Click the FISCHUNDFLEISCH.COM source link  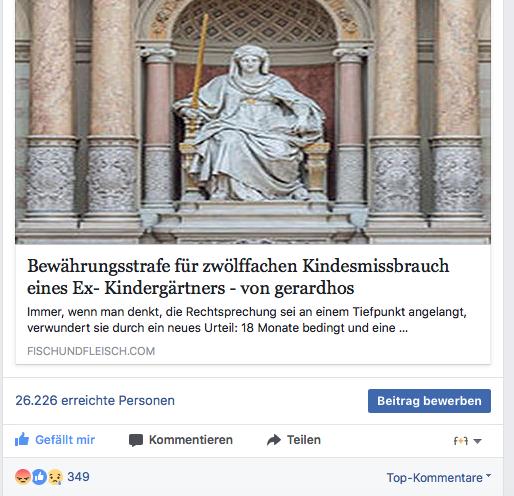(91, 351)
